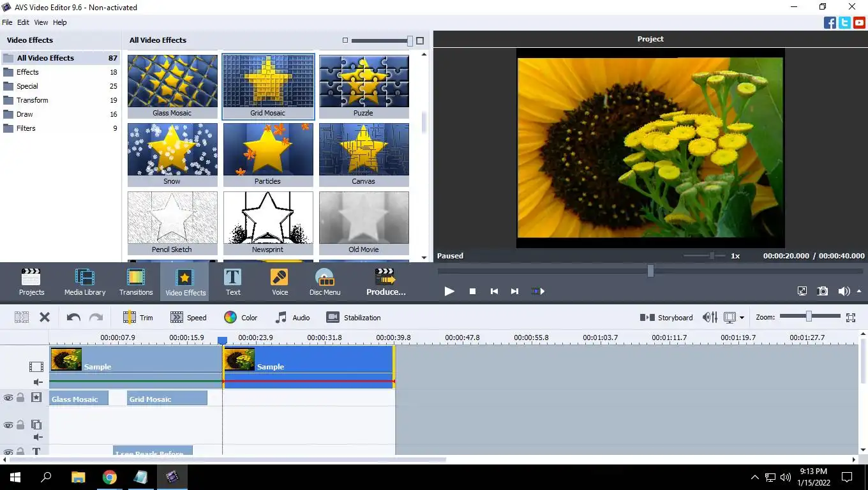Open the View menu
The height and width of the screenshot is (490, 868).
point(41,22)
